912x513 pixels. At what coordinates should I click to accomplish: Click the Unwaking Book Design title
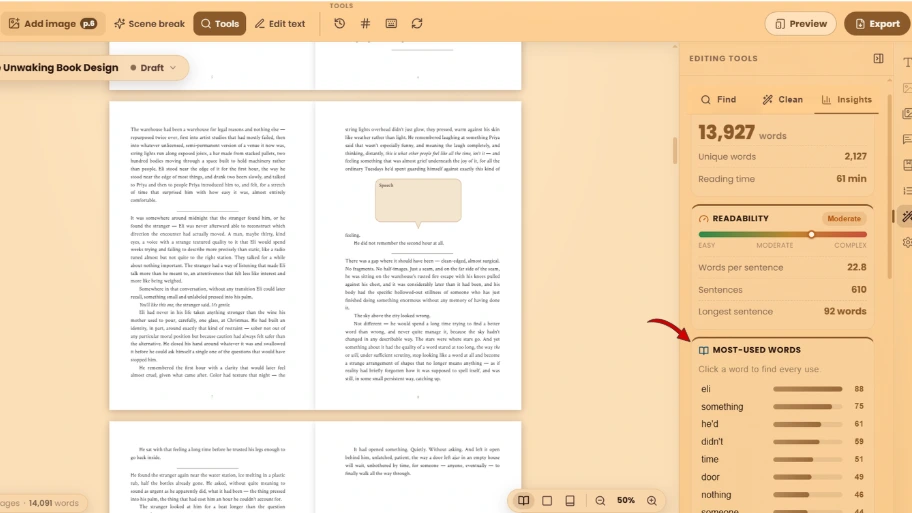(x=60, y=67)
